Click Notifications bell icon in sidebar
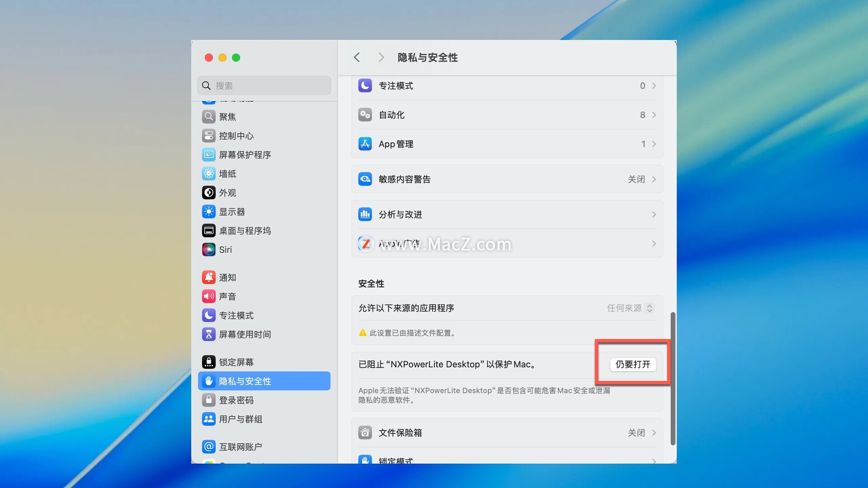Viewport: 868px width, 488px height. click(208, 277)
